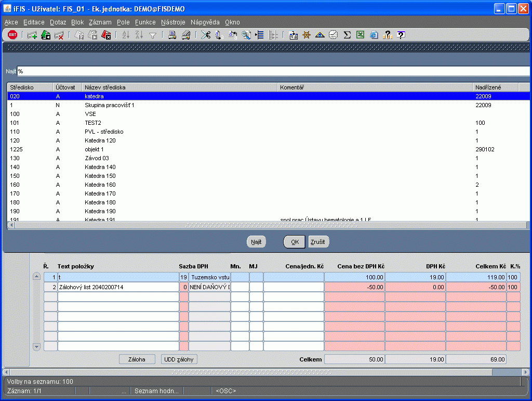This screenshot has width=532, height=401.
Task: Click the ship wheel toolbar icon
Action: pyautogui.click(x=307, y=35)
